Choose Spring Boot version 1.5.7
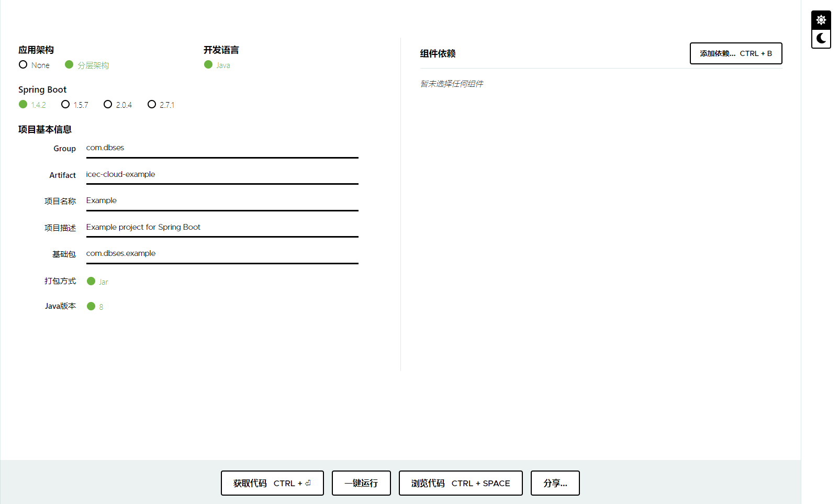 point(74,105)
